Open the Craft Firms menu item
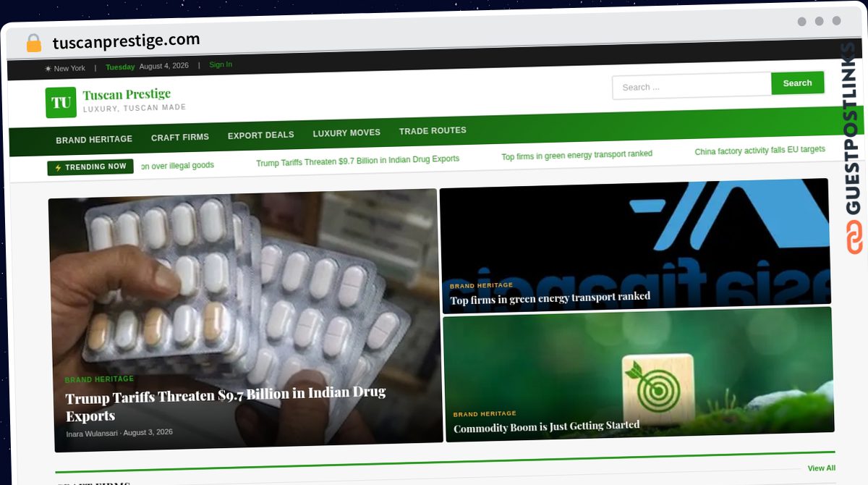 pos(180,138)
